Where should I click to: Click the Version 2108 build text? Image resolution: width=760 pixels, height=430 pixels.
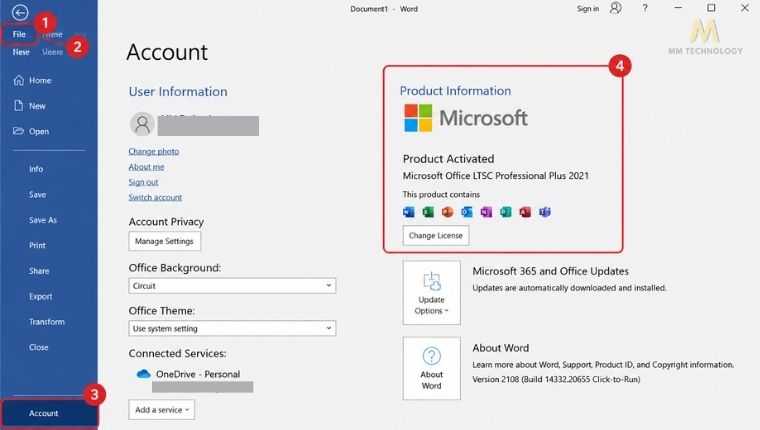pos(556,380)
